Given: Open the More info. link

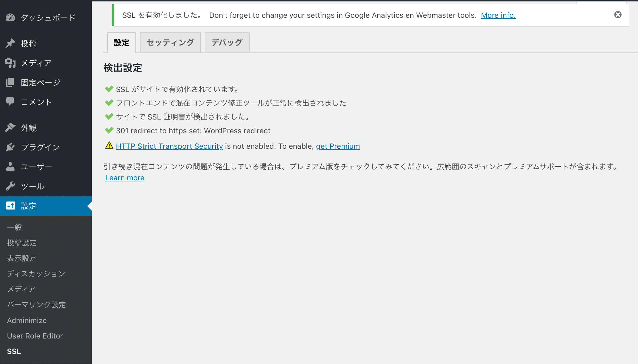Looking at the screenshot, I should (x=498, y=15).
